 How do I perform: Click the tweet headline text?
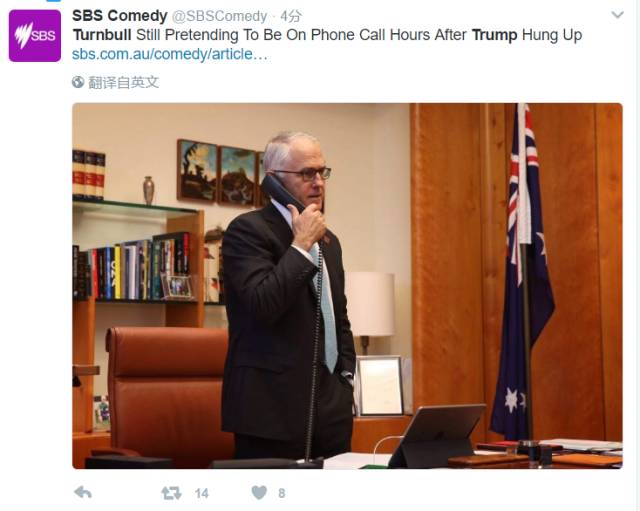[327, 35]
